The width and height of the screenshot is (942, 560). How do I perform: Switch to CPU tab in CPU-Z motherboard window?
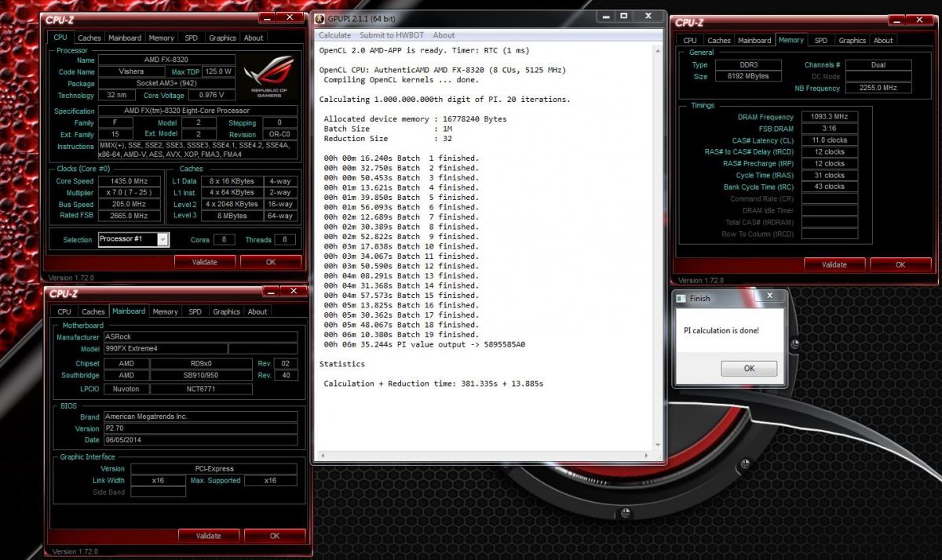pos(64,311)
